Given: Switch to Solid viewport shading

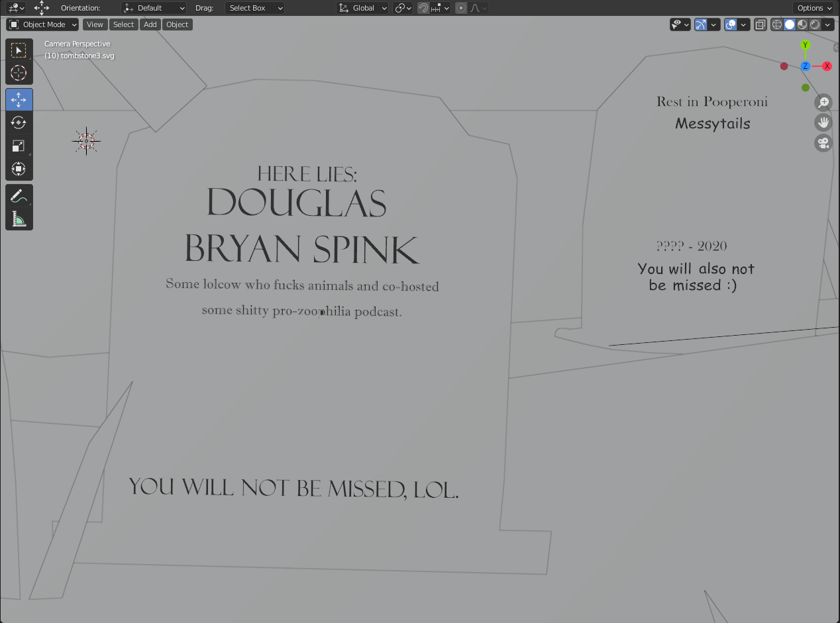Looking at the screenshot, I should [x=790, y=24].
